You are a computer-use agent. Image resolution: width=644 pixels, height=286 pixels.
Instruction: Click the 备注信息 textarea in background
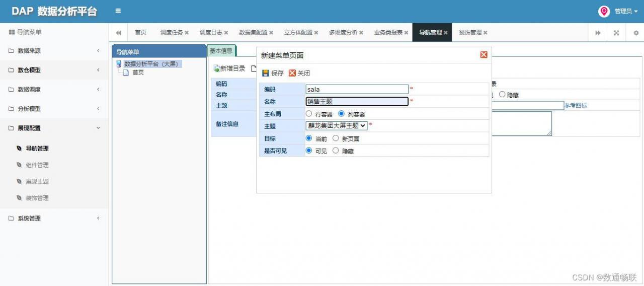pos(522,123)
